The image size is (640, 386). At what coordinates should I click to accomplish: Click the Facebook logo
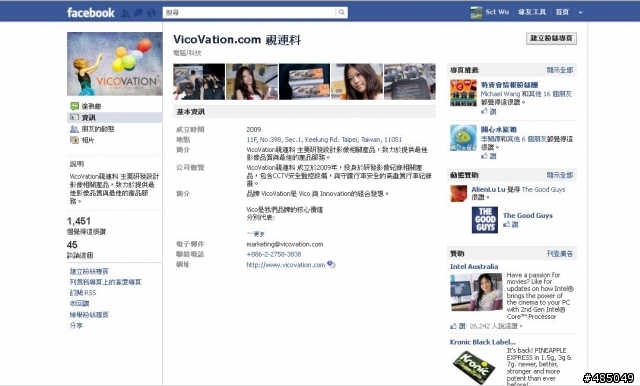91,13
